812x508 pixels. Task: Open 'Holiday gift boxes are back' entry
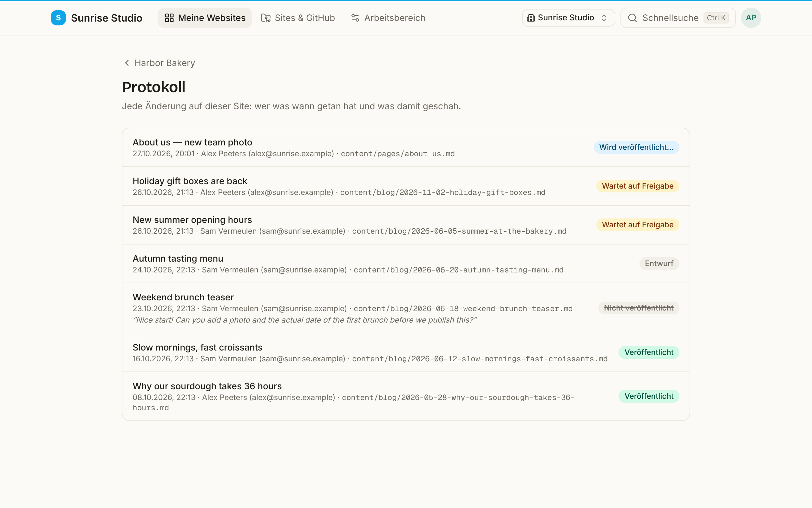coord(406,186)
